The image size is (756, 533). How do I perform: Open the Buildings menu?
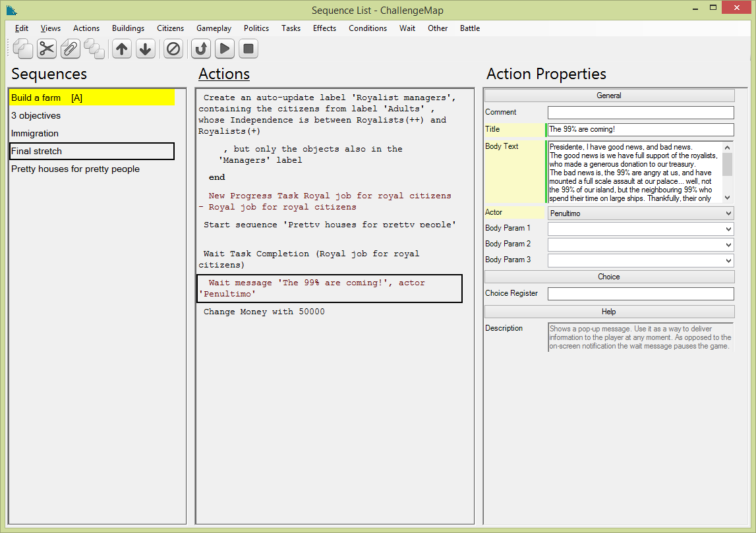click(x=128, y=28)
